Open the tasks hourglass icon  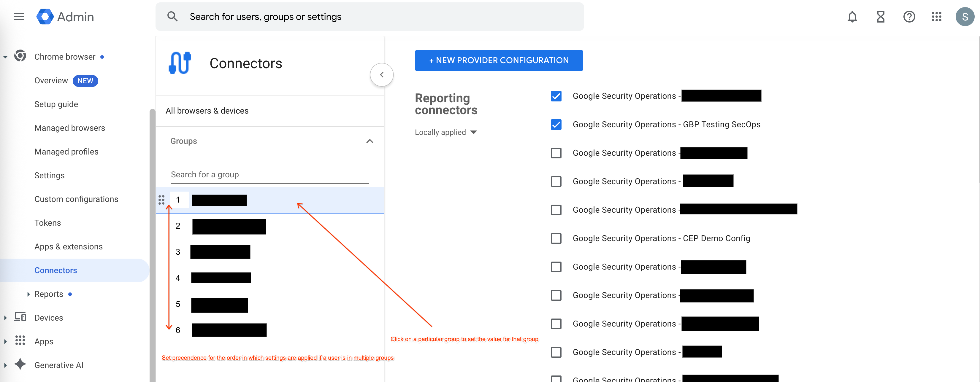[x=881, y=17]
